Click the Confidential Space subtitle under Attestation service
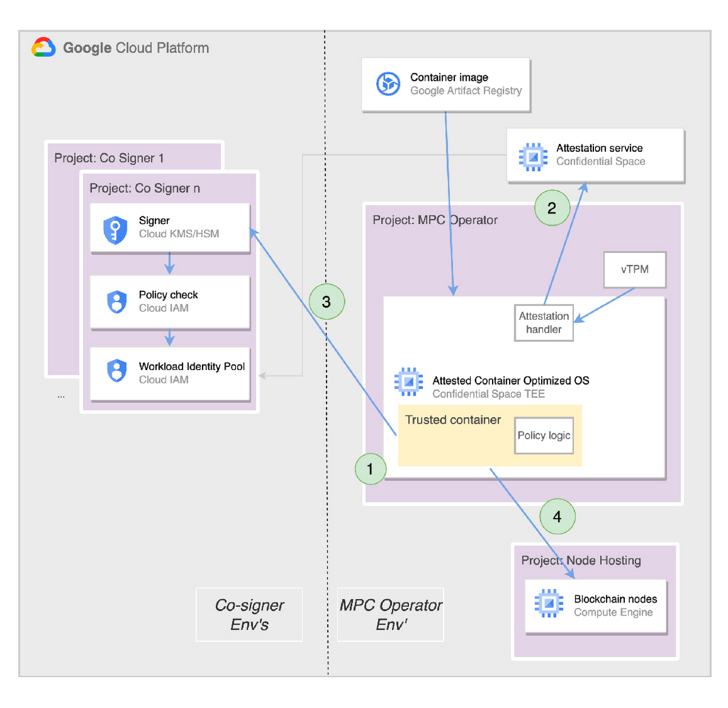 (601, 161)
